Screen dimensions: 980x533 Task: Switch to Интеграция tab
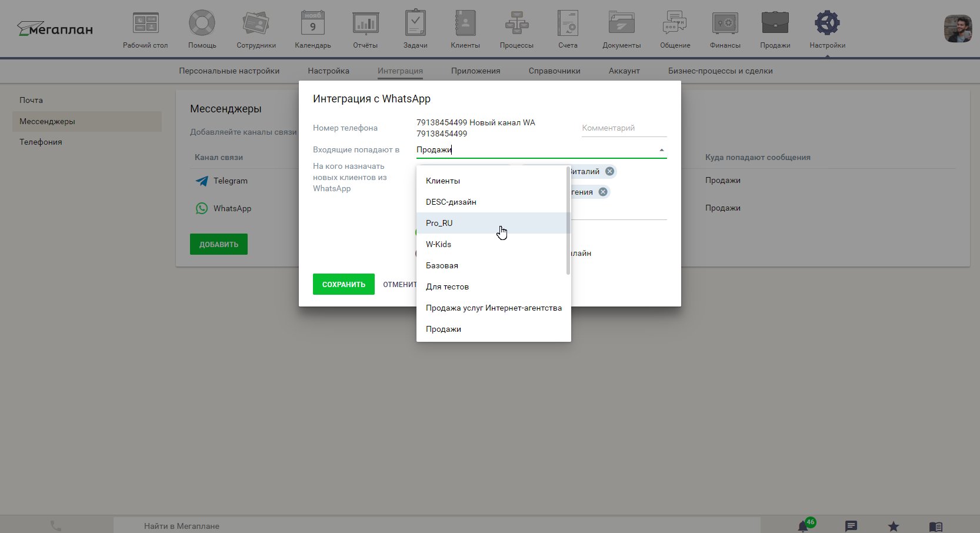400,71
